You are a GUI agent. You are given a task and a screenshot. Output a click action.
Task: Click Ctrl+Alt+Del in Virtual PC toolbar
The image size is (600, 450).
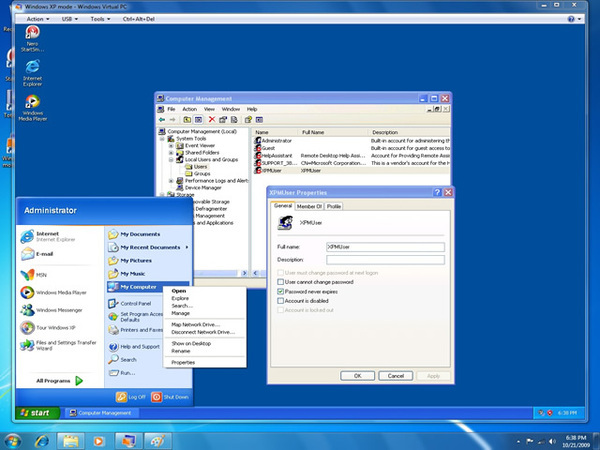point(139,19)
